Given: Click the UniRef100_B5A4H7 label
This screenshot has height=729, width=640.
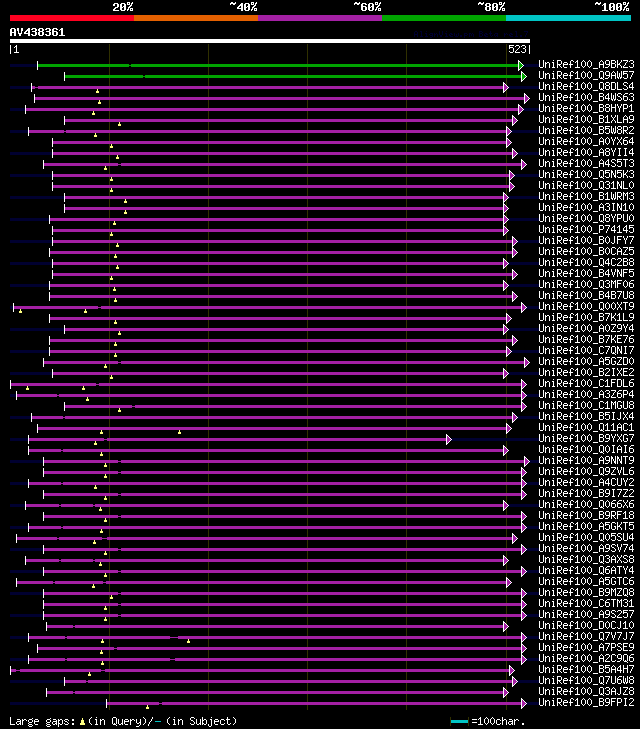Looking at the screenshot, I should pos(586,669).
